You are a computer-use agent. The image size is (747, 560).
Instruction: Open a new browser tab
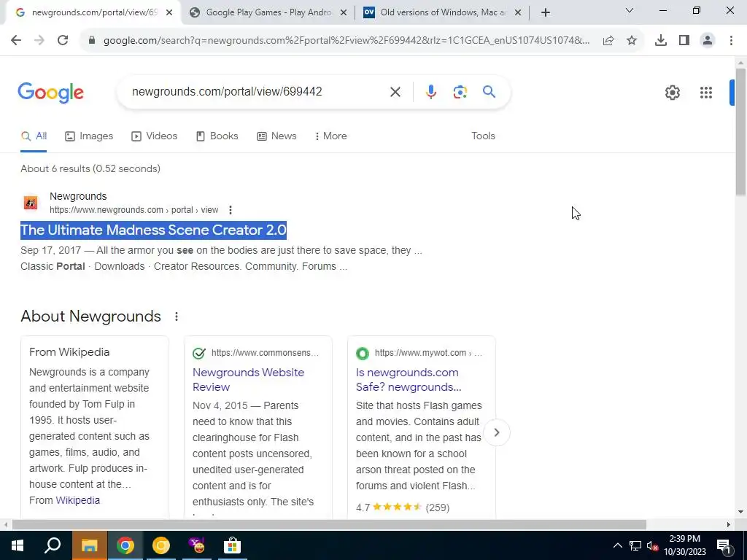tap(546, 12)
